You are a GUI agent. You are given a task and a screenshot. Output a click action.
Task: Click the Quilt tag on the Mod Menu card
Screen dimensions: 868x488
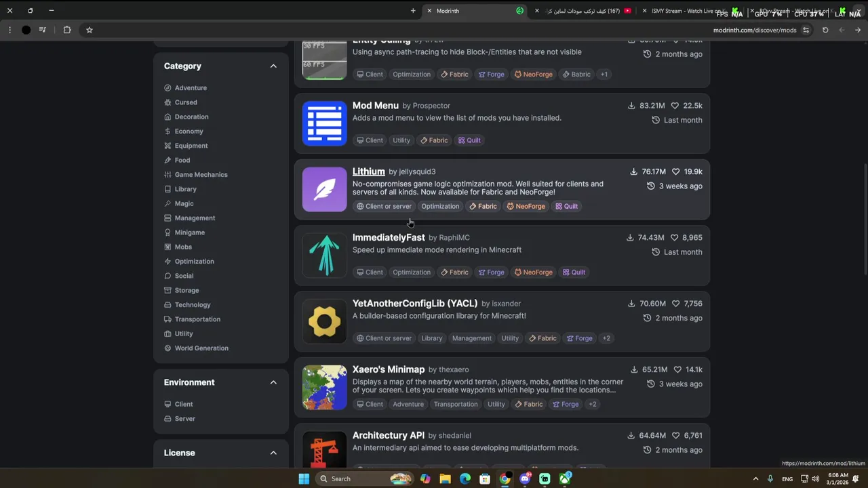point(469,140)
